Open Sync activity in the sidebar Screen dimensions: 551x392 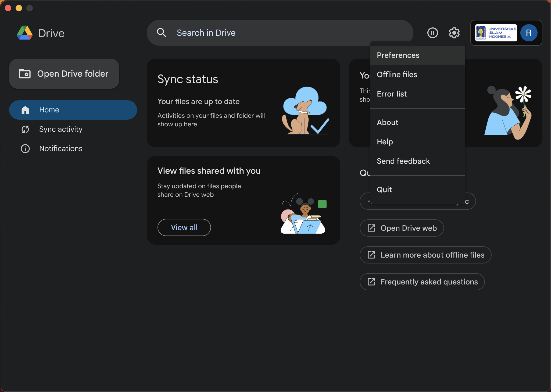(x=61, y=129)
